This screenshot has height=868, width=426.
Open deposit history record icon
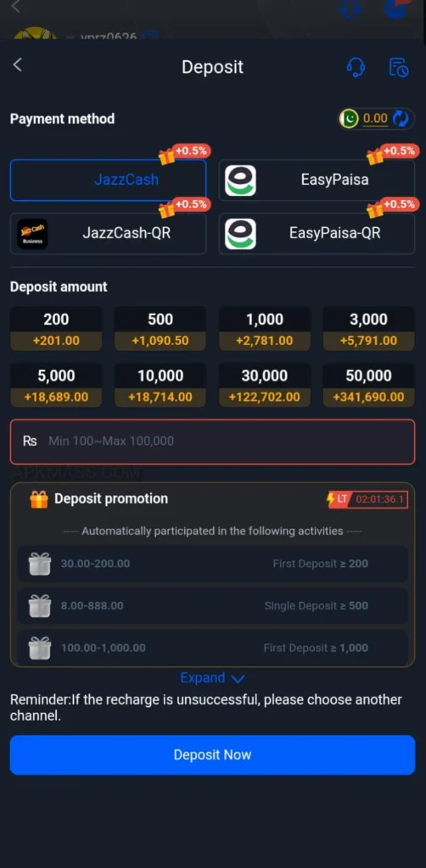(x=399, y=68)
